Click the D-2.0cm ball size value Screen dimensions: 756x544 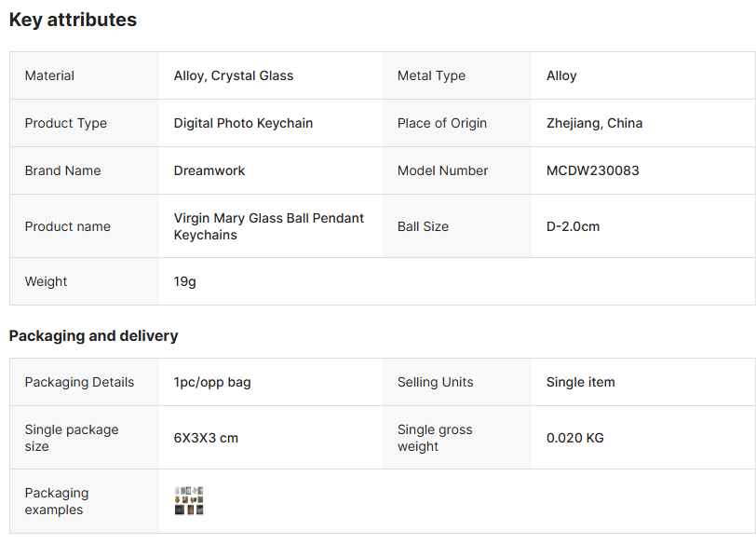(573, 226)
